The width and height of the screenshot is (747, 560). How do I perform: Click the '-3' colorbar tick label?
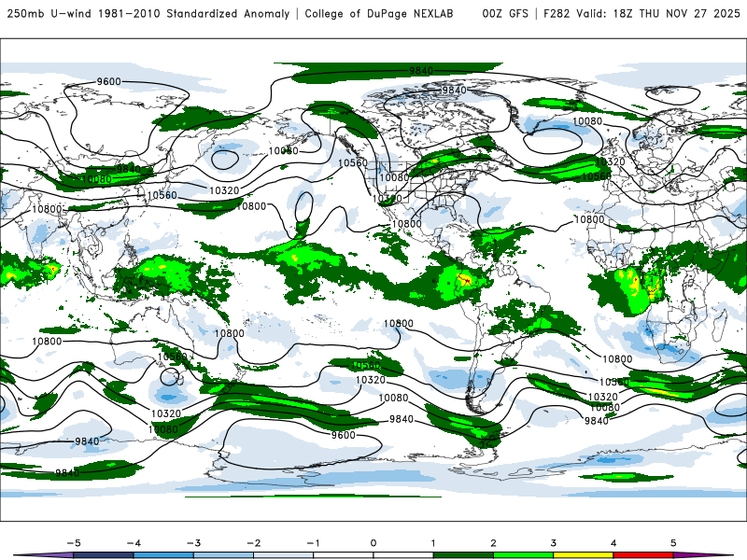pyautogui.click(x=193, y=543)
